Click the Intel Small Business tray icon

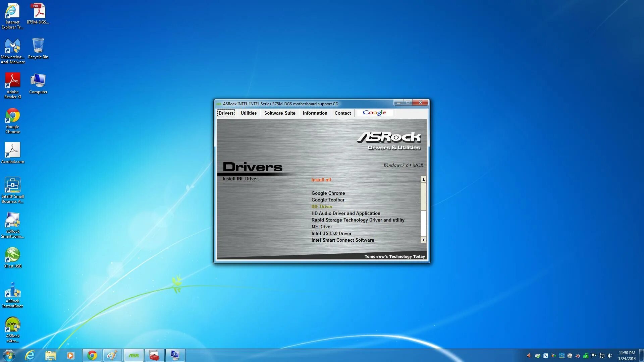click(x=562, y=356)
